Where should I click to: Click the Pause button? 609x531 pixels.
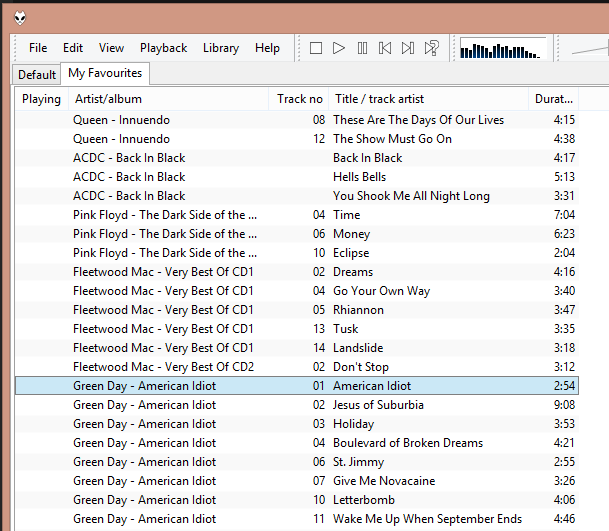[362, 48]
